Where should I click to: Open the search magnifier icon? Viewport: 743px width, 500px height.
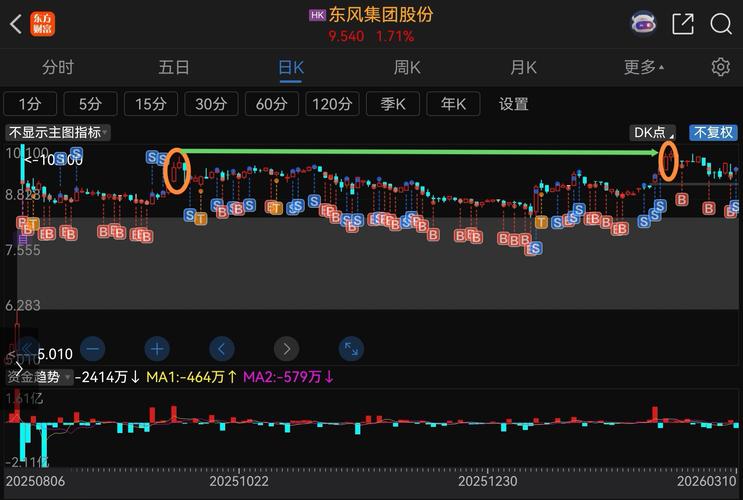click(x=721, y=24)
